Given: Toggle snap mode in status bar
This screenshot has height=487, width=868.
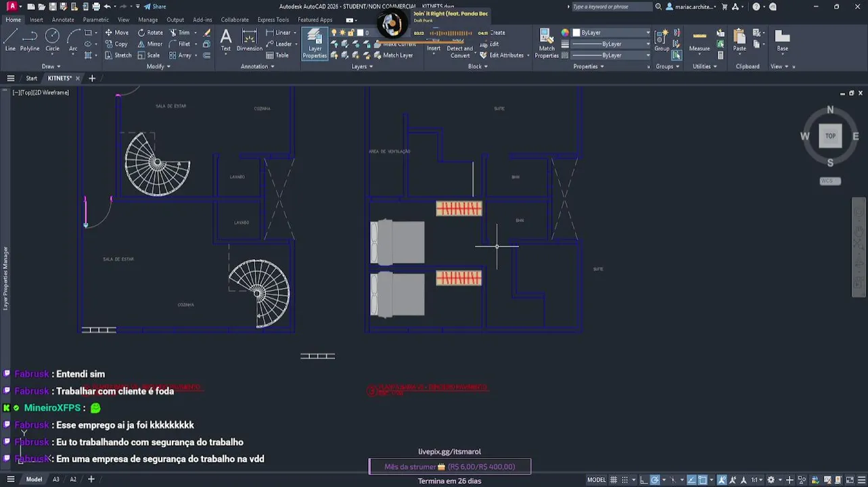Looking at the screenshot, I should [x=626, y=480].
